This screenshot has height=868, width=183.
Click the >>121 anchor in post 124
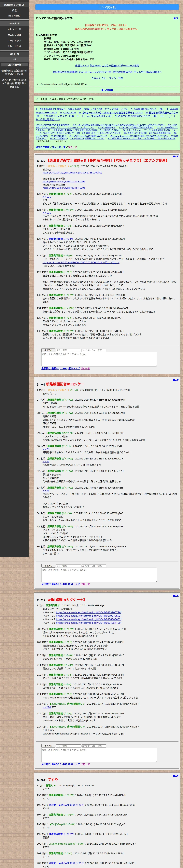coord(46,197)
